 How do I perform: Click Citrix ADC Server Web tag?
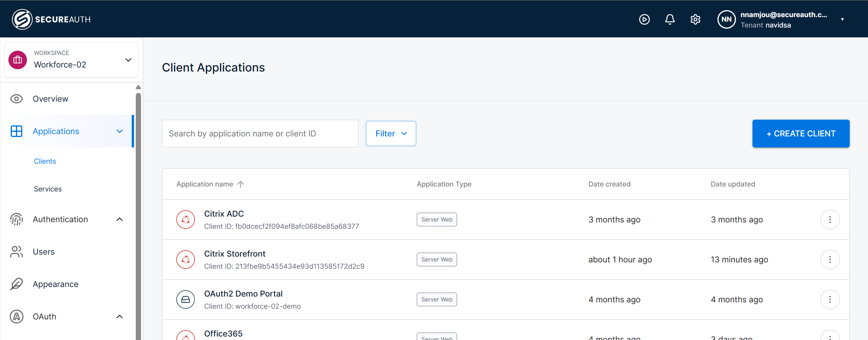[x=436, y=219]
